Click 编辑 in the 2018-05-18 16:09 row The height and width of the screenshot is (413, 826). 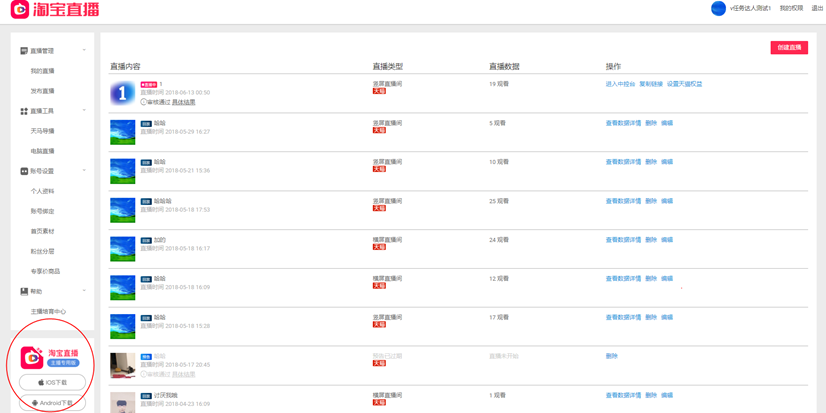point(667,279)
